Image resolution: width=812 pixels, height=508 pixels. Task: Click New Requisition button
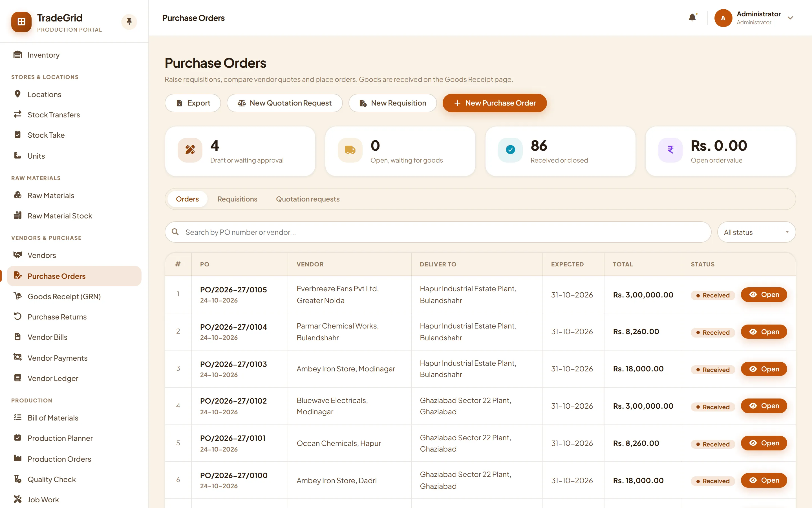tap(392, 103)
